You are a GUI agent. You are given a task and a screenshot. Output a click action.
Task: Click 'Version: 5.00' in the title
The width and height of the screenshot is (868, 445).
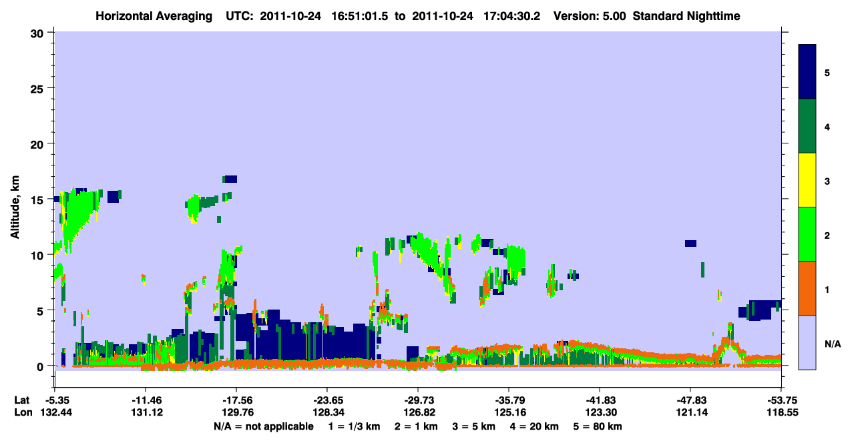point(590,15)
